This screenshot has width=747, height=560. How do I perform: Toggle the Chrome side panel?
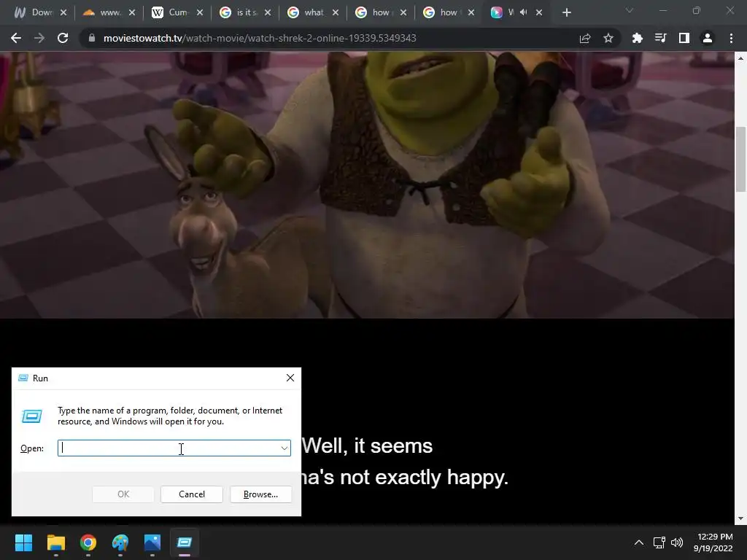point(684,38)
